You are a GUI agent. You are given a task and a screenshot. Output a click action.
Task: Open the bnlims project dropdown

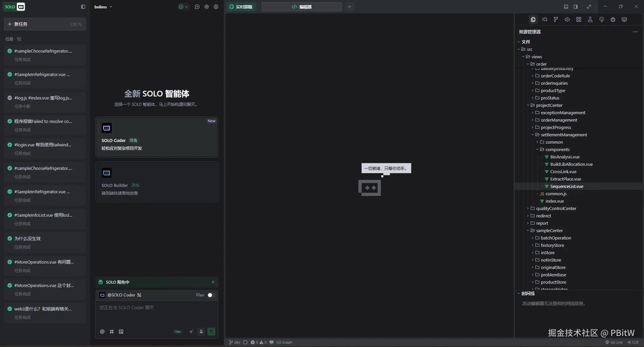click(x=103, y=7)
